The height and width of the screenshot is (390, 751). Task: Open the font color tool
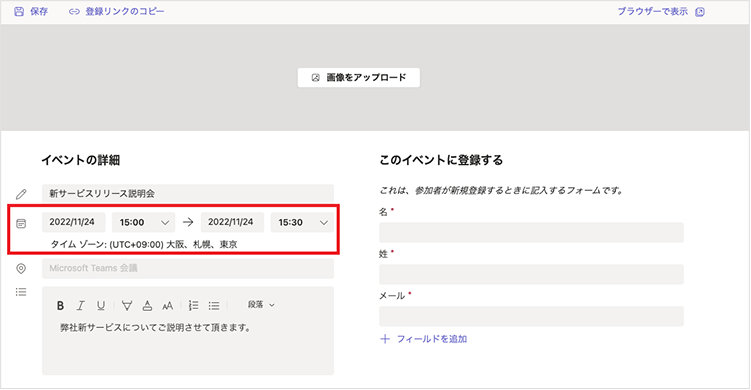(x=148, y=305)
